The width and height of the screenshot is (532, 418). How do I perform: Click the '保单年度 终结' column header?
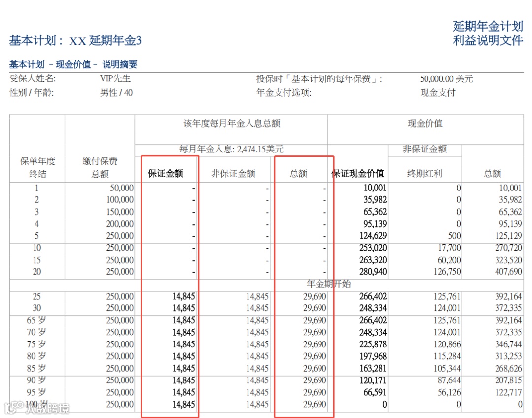[x=37, y=167]
